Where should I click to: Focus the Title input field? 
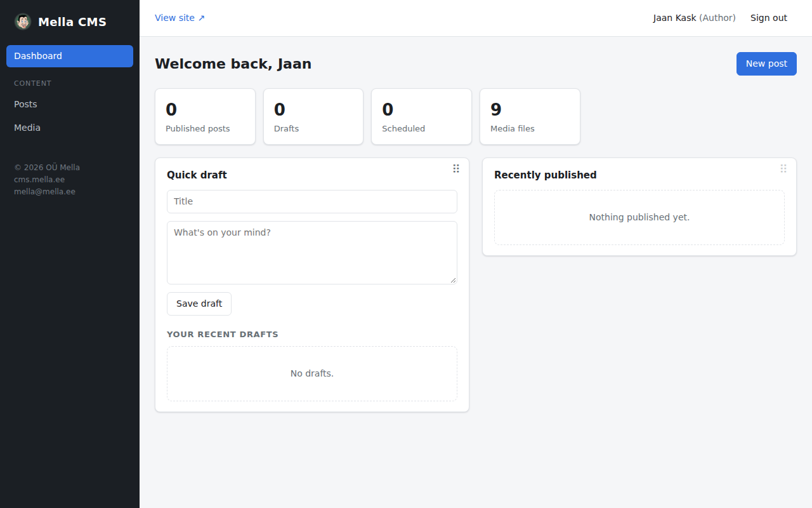pos(312,201)
